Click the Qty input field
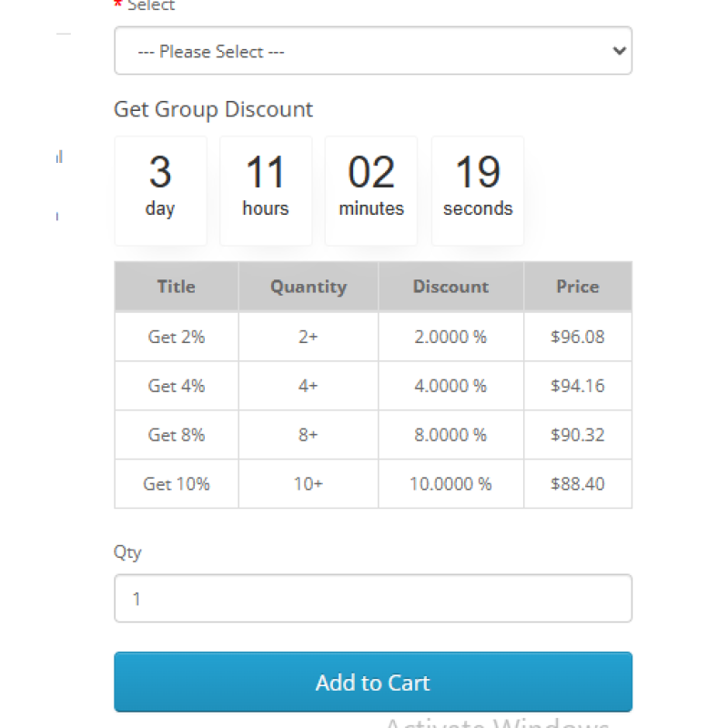Image resolution: width=728 pixels, height=728 pixels. point(373,599)
